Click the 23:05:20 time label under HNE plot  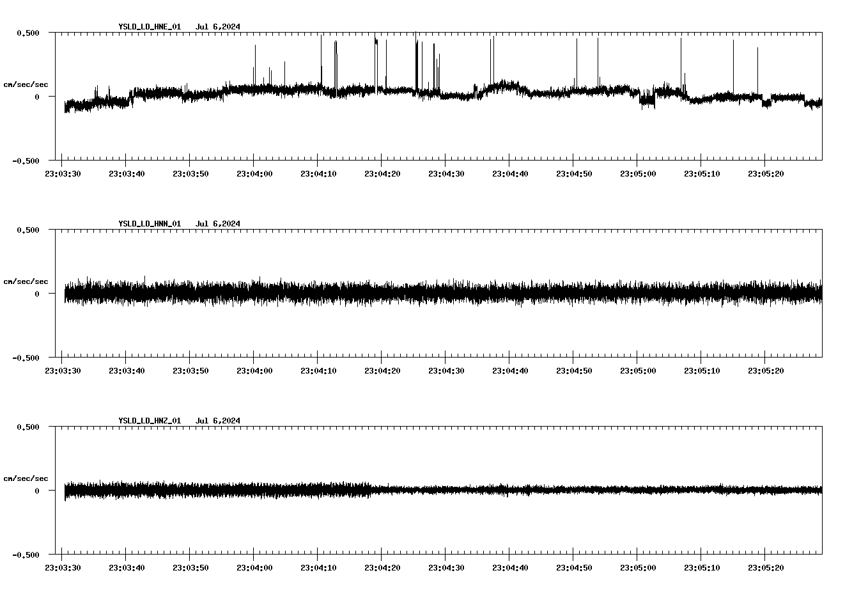[766, 173]
